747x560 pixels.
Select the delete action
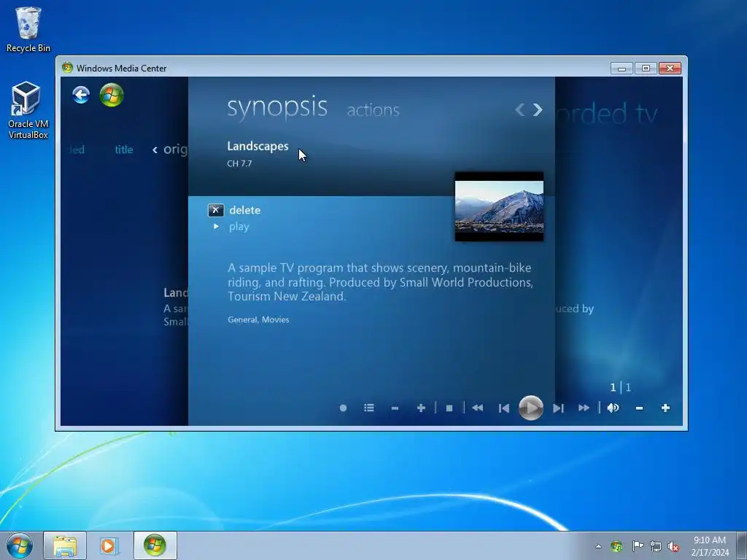245,210
